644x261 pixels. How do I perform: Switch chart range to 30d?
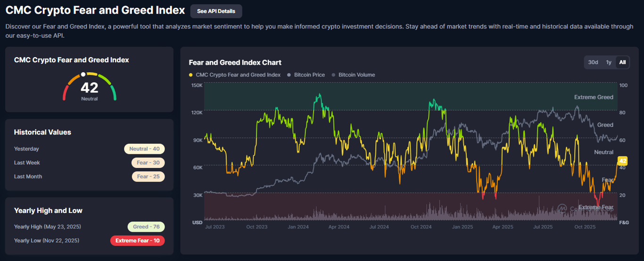[593, 62]
